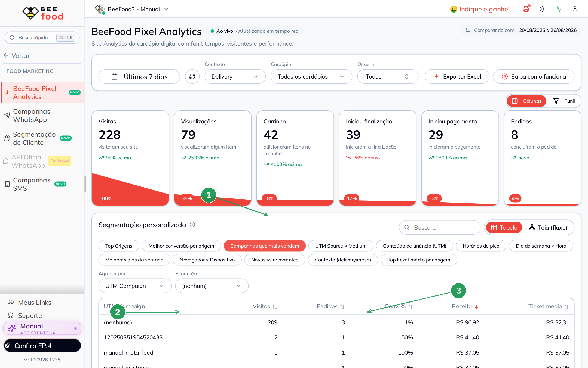This screenshot has height=368, width=588.
Task: Click the Saiba como funciona button
Action: (534, 77)
